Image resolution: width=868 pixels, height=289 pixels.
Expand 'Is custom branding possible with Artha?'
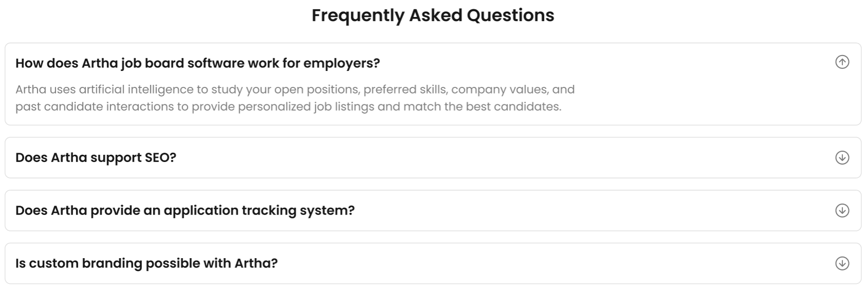point(146,263)
